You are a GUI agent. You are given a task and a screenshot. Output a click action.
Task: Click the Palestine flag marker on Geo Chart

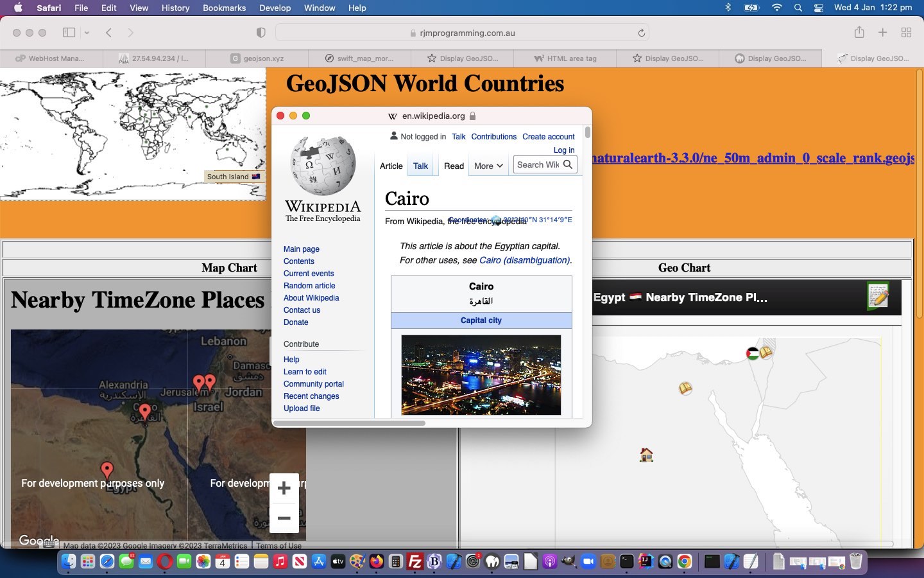pyautogui.click(x=753, y=353)
